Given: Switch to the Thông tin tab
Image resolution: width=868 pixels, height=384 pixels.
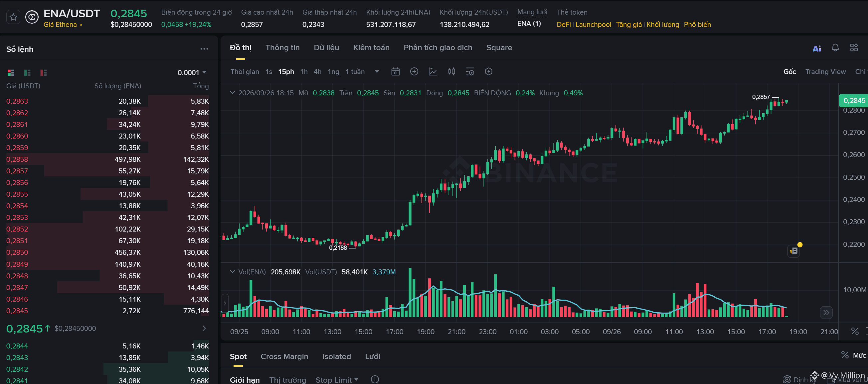Looking at the screenshot, I should pyautogui.click(x=282, y=48).
